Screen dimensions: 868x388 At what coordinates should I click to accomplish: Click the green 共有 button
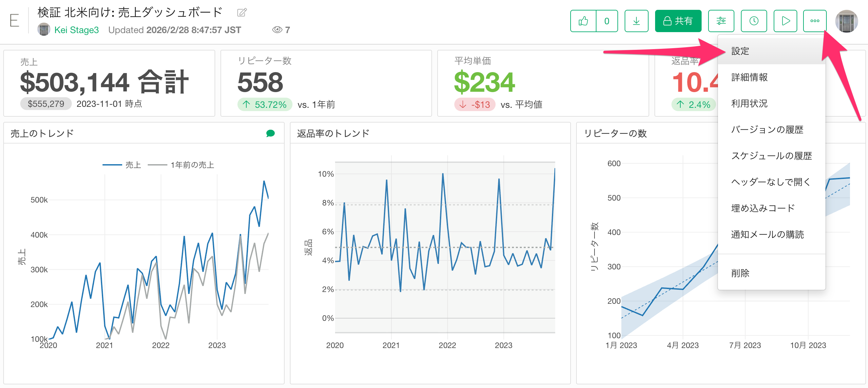pos(678,21)
